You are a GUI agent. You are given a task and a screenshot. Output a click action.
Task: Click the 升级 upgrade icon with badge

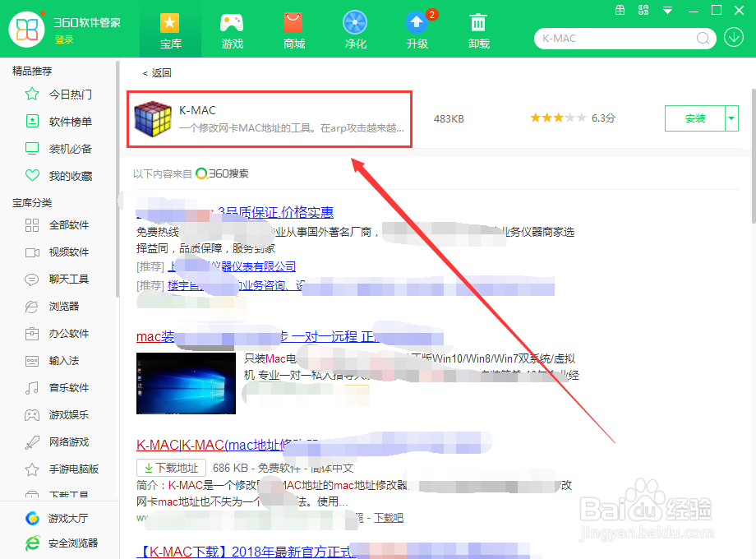coord(417,24)
